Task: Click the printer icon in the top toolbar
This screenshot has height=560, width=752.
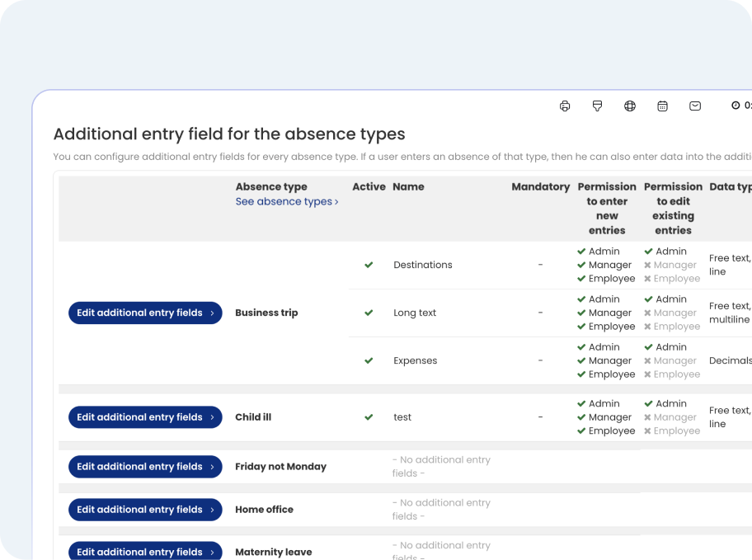Action: click(x=565, y=106)
